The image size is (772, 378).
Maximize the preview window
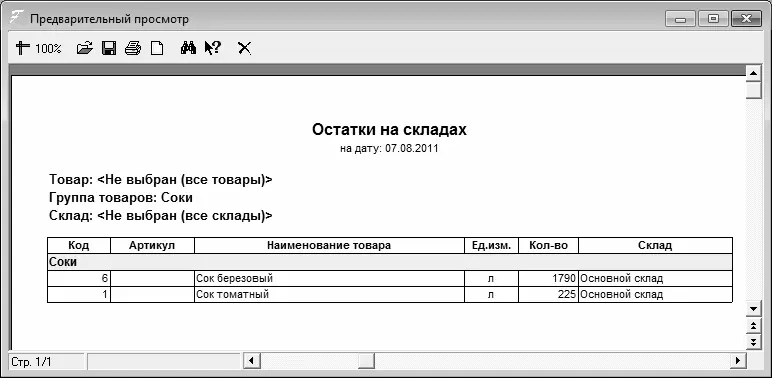tap(713, 19)
